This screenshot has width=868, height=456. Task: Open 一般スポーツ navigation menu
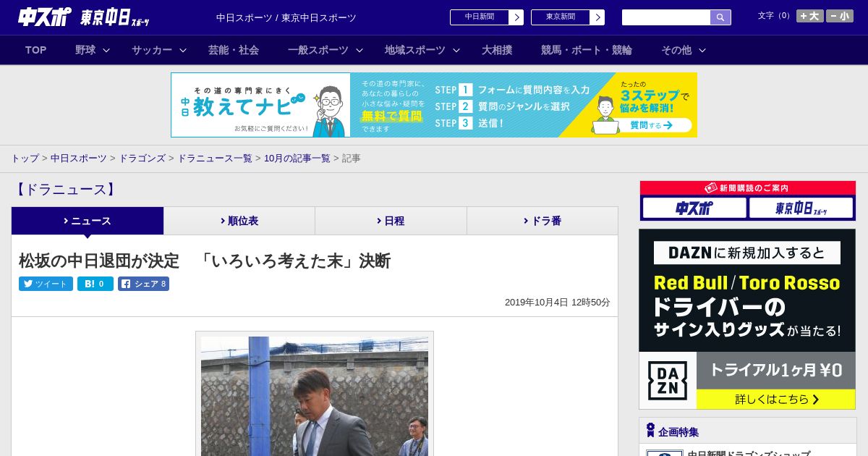(x=318, y=50)
